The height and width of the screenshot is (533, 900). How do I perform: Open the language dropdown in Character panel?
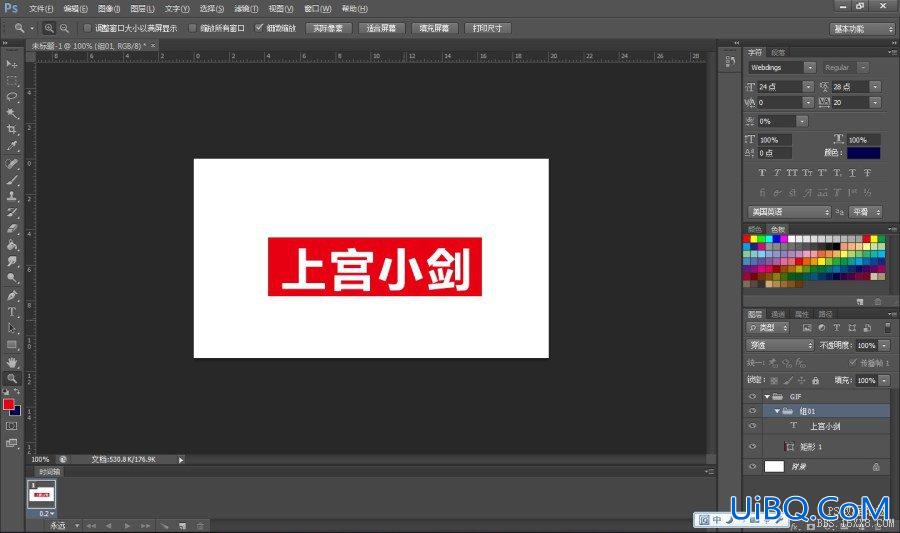point(789,212)
